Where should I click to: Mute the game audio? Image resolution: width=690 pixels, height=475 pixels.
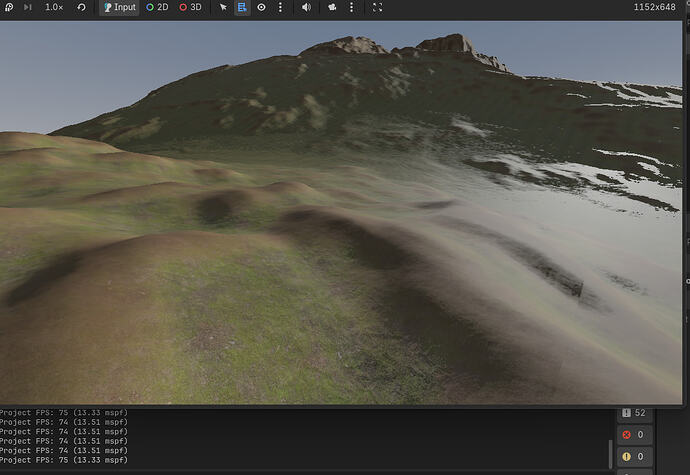(x=306, y=7)
